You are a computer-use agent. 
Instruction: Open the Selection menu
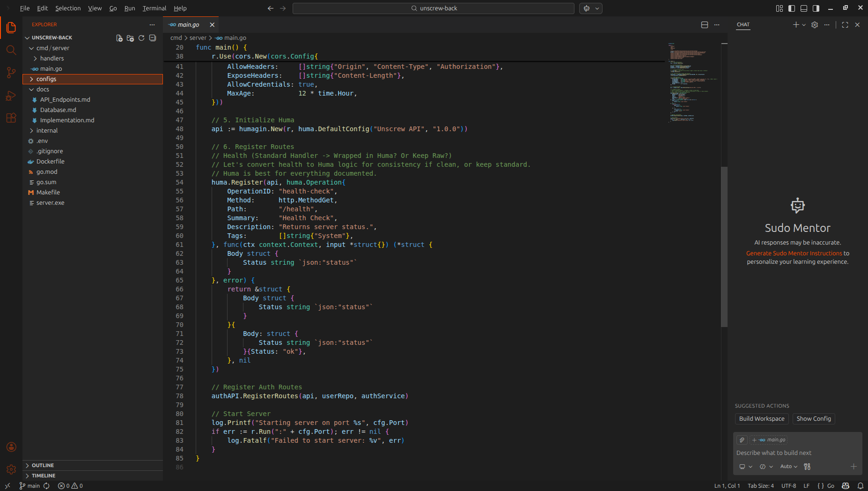[x=68, y=8]
